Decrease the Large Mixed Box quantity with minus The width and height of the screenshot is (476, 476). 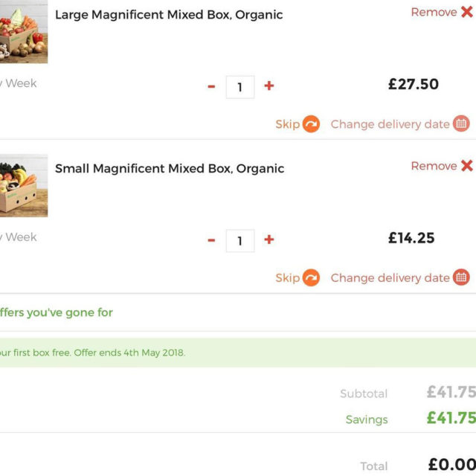tap(211, 87)
